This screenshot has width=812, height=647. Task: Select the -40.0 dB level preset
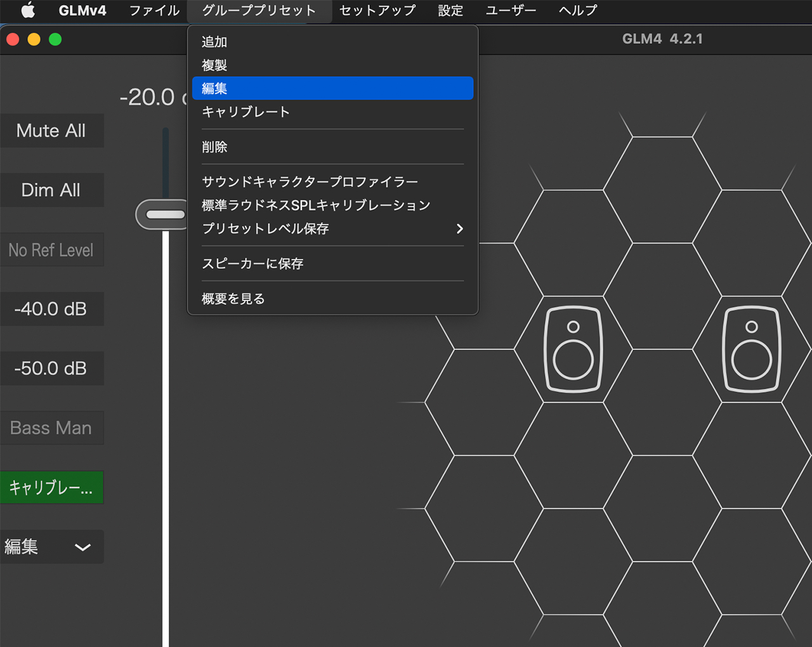(51, 309)
